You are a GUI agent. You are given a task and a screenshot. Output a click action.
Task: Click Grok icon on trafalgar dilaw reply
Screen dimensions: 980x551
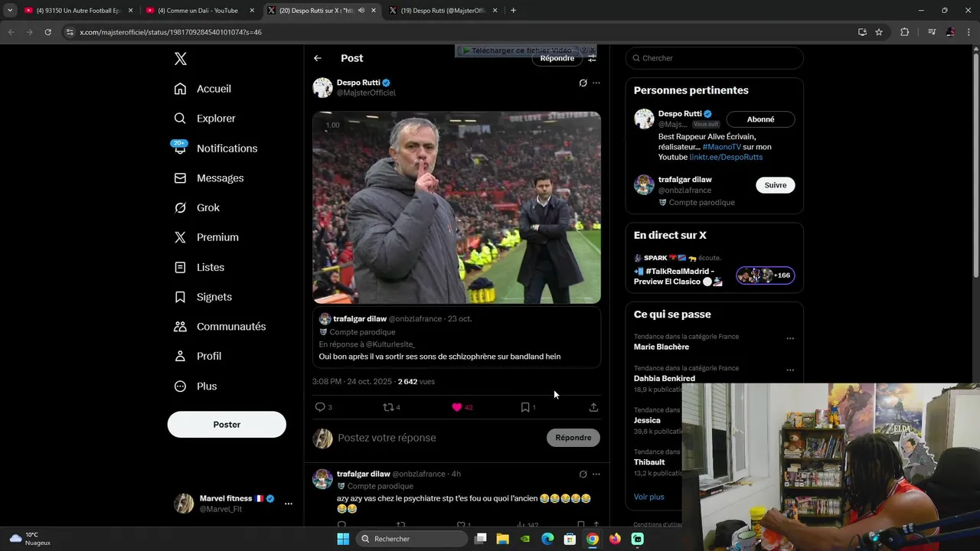click(583, 474)
